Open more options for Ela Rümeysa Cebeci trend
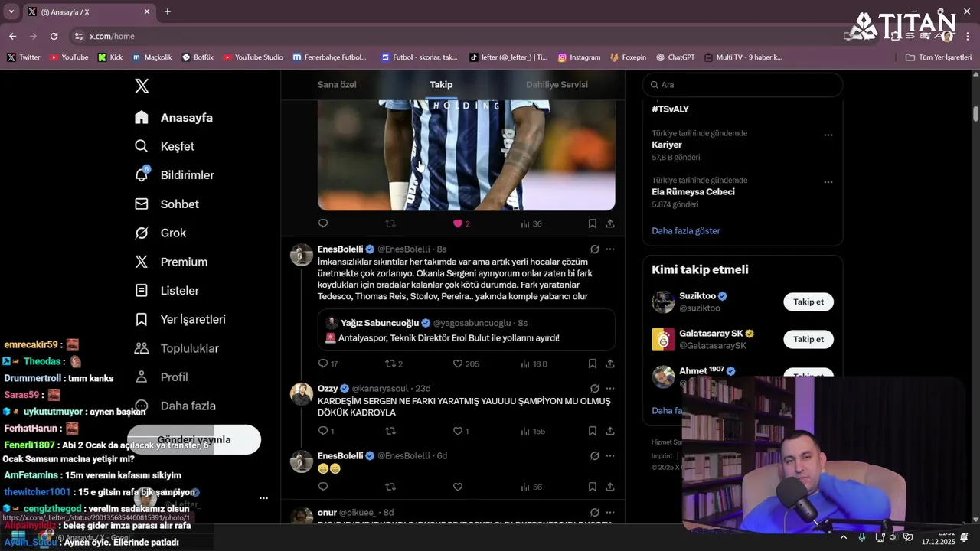Image resolution: width=980 pixels, height=551 pixels. (828, 182)
